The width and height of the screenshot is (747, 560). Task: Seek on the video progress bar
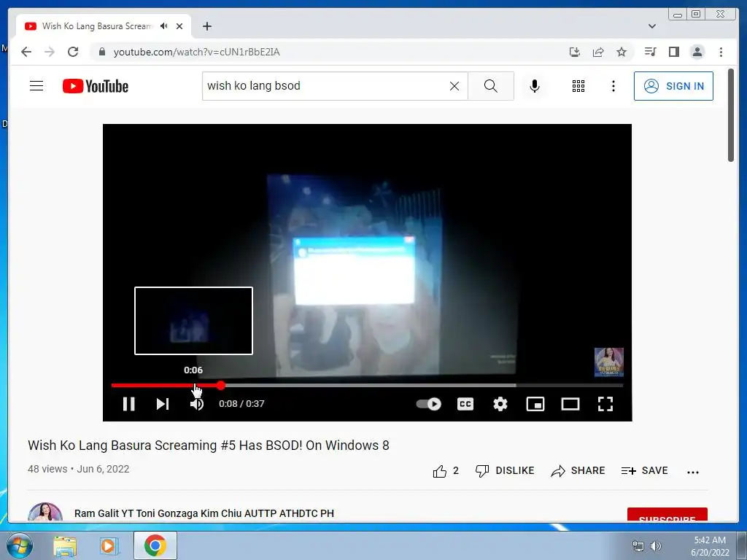tap(367, 385)
